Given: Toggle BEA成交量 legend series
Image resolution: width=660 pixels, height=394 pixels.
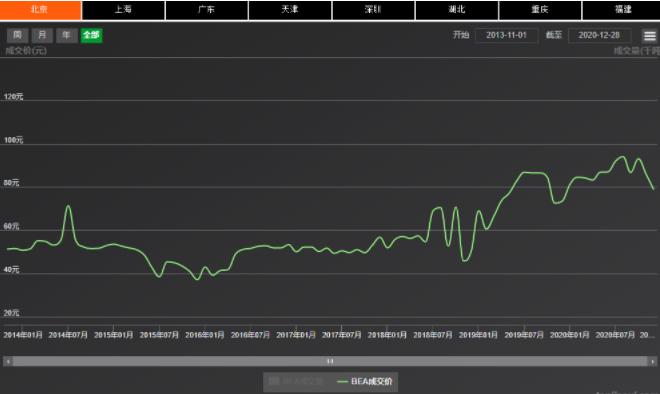Looking at the screenshot, I should [x=296, y=381].
